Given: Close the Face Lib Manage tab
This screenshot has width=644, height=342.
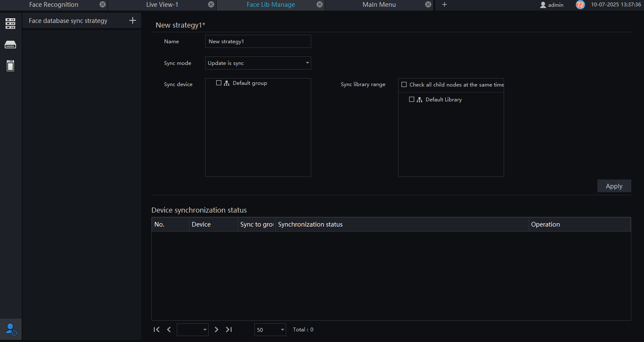Looking at the screenshot, I should pos(320,4).
